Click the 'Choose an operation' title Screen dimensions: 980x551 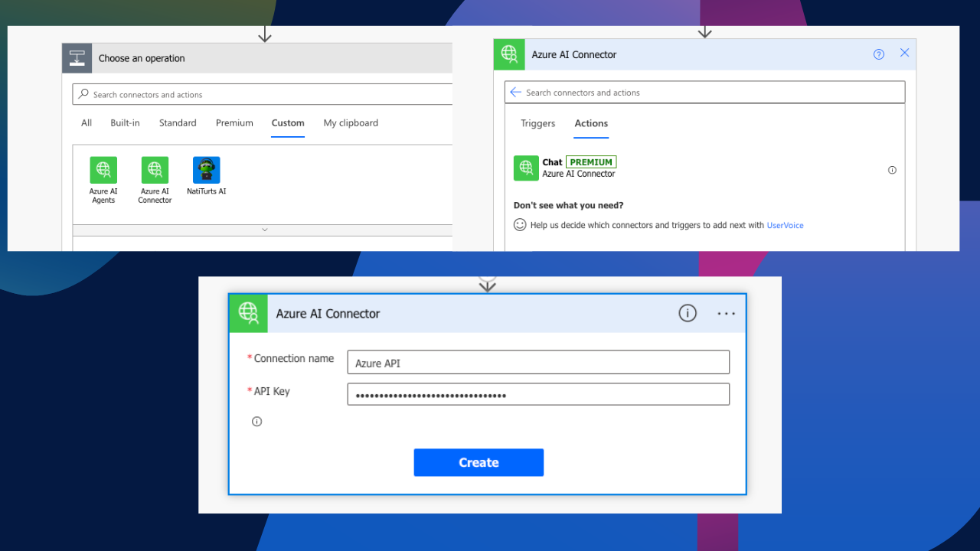click(x=142, y=58)
